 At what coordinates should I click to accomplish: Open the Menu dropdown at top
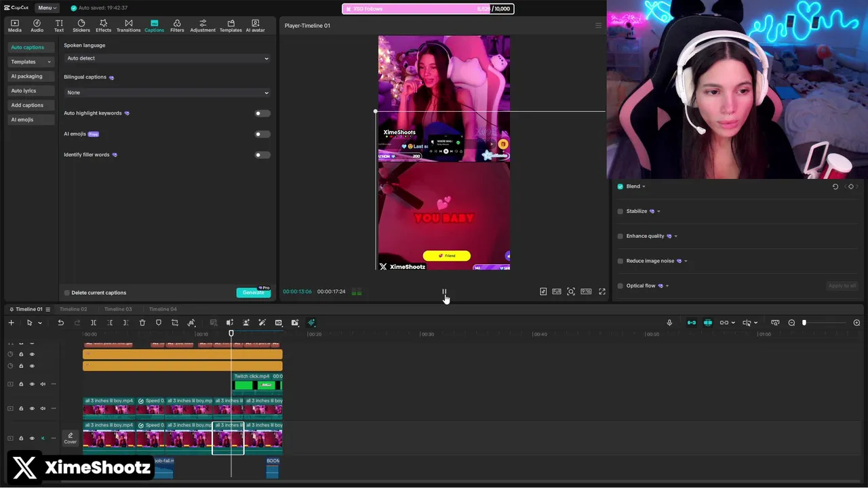coord(46,7)
